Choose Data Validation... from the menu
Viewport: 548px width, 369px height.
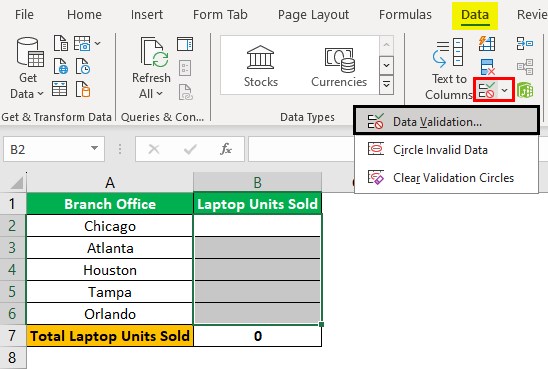coord(446,121)
